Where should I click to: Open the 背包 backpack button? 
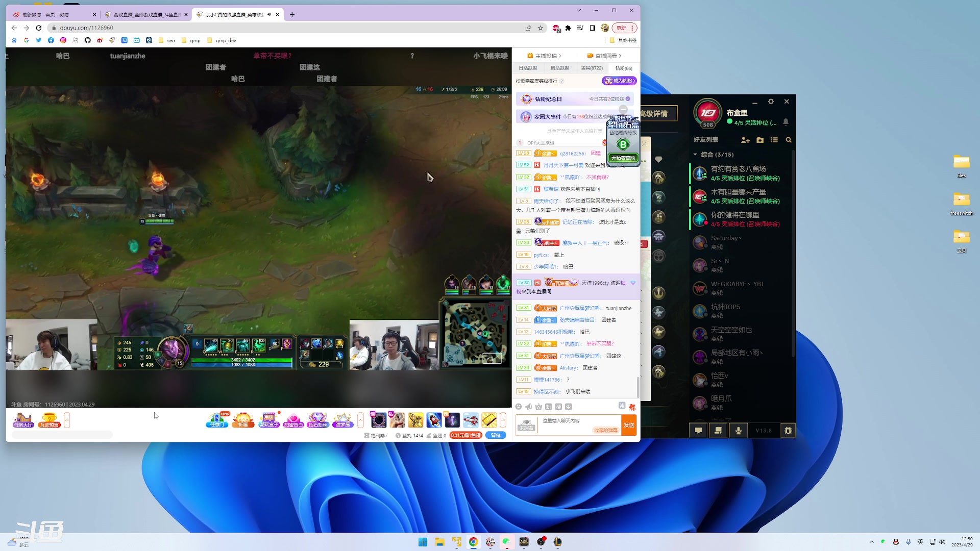[x=496, y=436]
